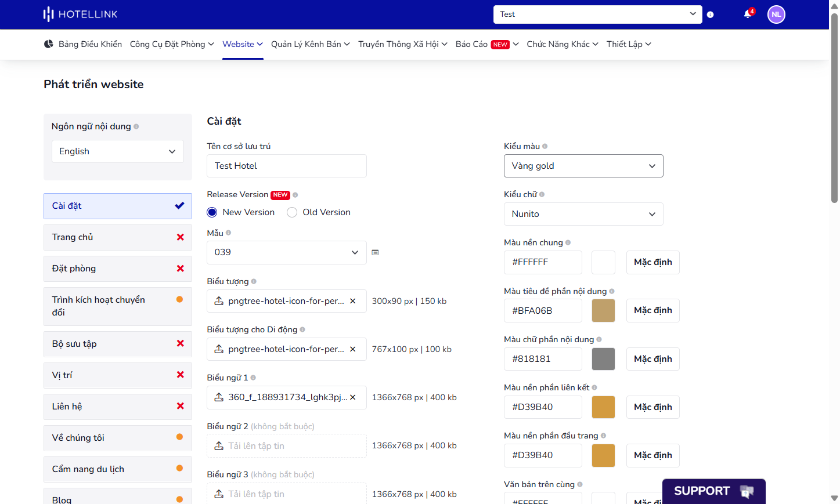
Task: Remove the Biểu tượng cho Di động file
Action: (x=352, y=349)
